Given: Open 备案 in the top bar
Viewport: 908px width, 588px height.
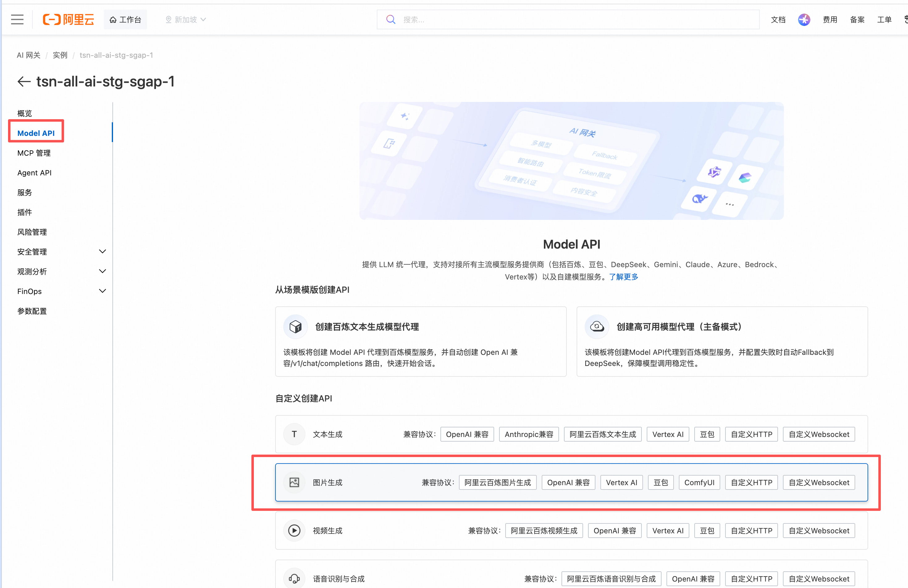Looking at the screenshot, I should coord(857,20).
